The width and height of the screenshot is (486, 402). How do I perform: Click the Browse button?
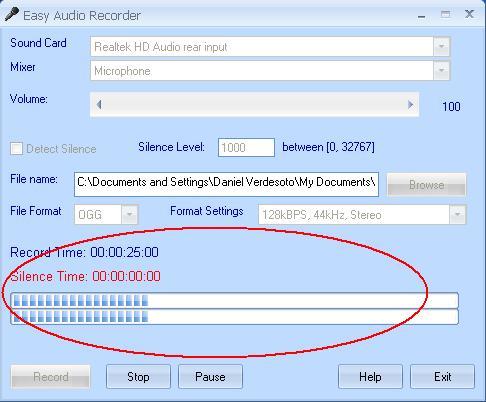point(426,184)
